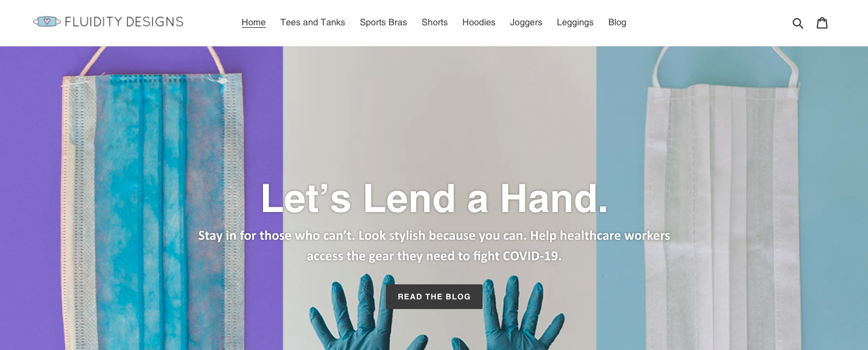Select Sports Bras in navigation
This screenshot has width=868, height=350.
click(383, 22)
